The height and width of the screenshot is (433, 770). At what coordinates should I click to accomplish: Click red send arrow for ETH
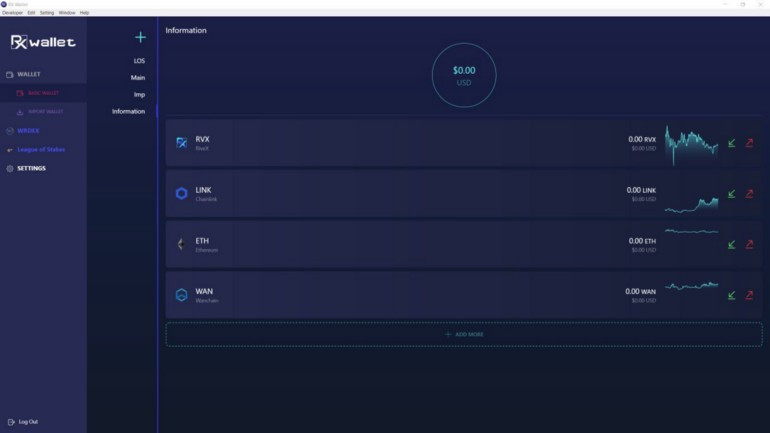click(749, 244)
